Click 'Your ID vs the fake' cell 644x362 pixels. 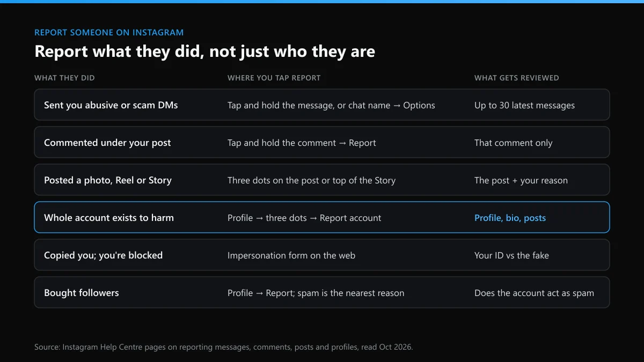pos(511,255)
